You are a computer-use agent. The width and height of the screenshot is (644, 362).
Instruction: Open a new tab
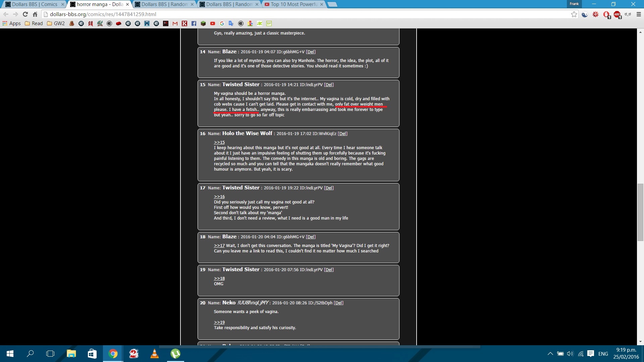click(x=332, y=4)
